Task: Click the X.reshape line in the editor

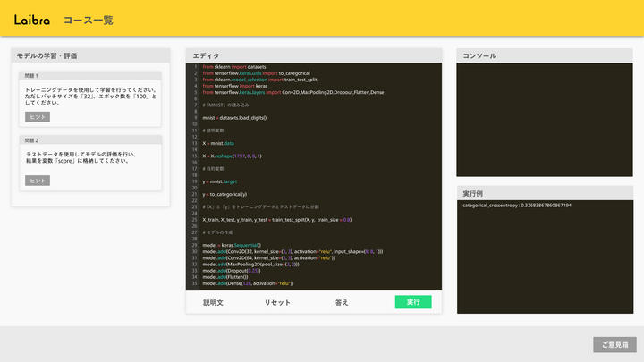Action: click(x=233, y=156)
